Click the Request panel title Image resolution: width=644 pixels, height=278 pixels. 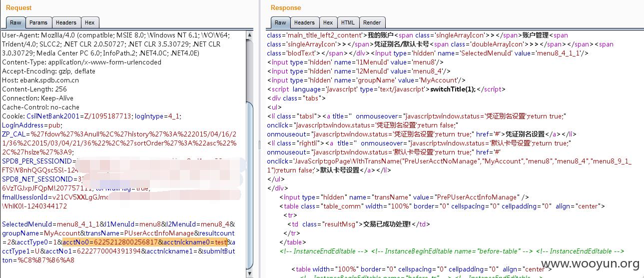click(x=18, y=7)
